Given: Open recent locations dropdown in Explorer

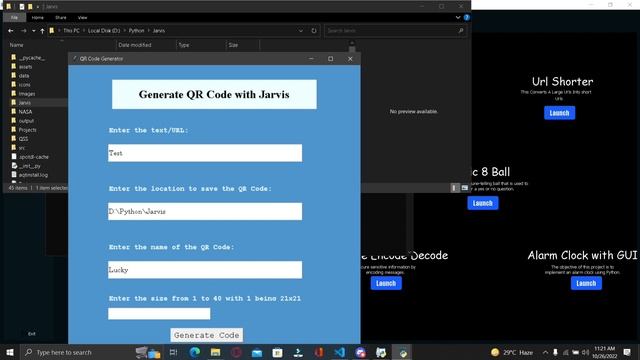Looking at the screenshot, I should tap(33, 31).
